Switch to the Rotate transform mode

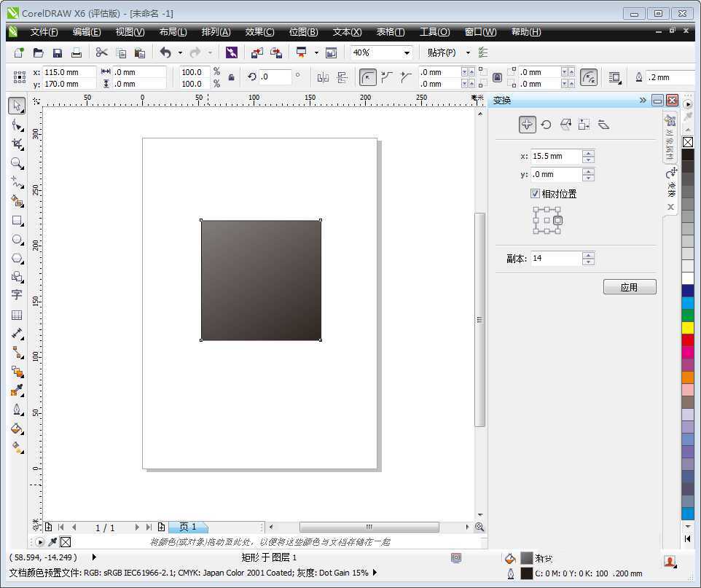[546, 124]
